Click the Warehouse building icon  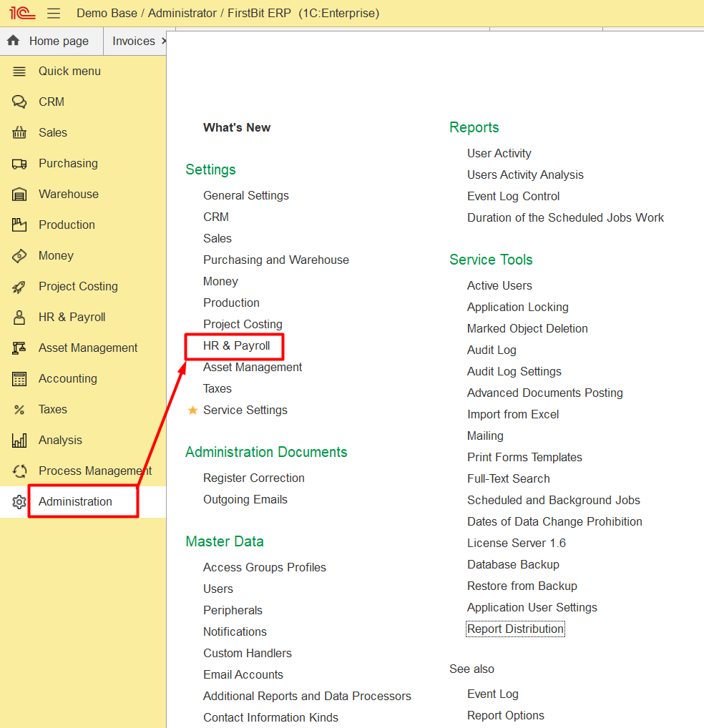(x=19, y=194)
